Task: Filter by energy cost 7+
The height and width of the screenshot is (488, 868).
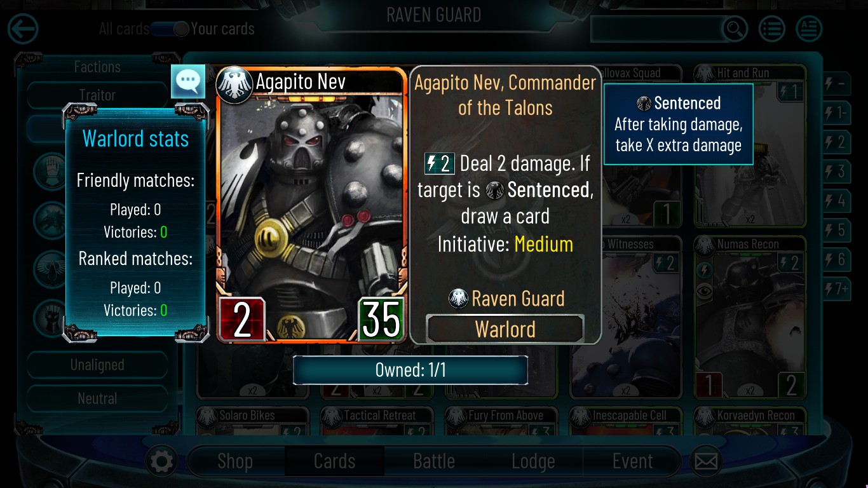Action: point(836,289)
